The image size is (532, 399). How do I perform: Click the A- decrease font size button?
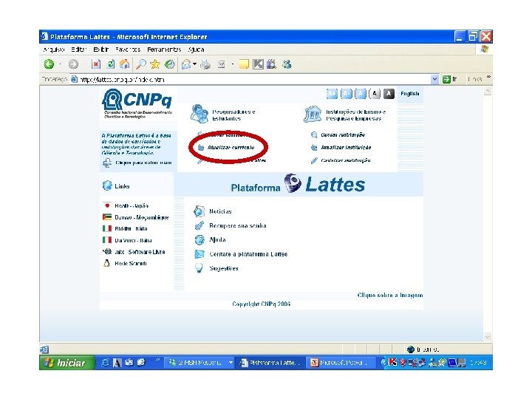(x=346, y=94)
